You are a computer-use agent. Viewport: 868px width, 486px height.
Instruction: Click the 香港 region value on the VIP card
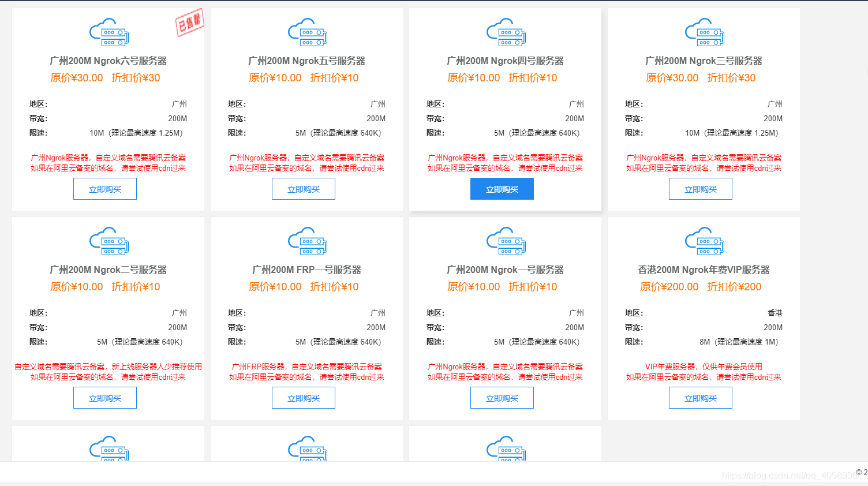click(775, 313)
